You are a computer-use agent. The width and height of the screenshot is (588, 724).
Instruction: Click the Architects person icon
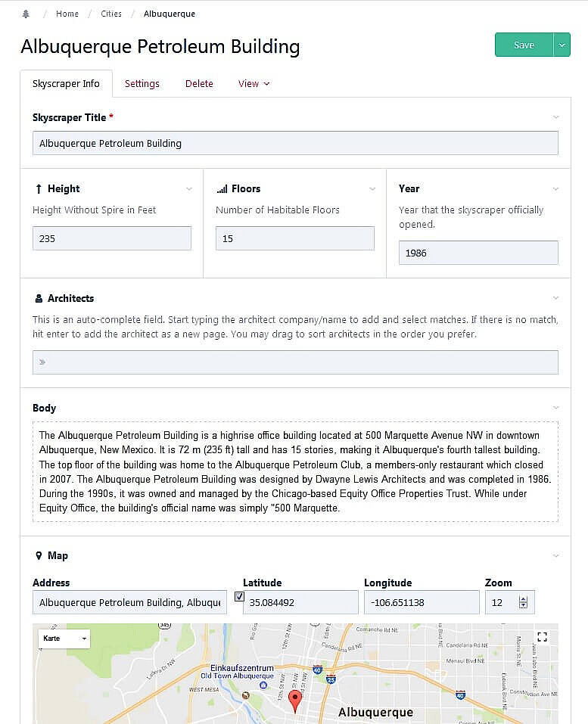point(39,299)
